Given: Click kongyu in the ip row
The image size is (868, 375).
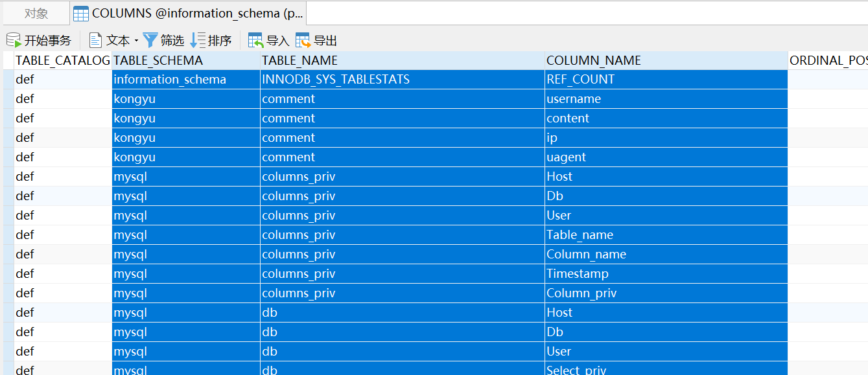Looking at the screenshot, I should tap(186, 138).
